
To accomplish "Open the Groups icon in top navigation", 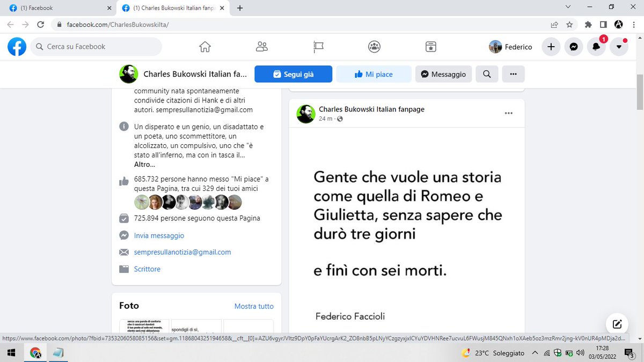I will click(374, 47).
